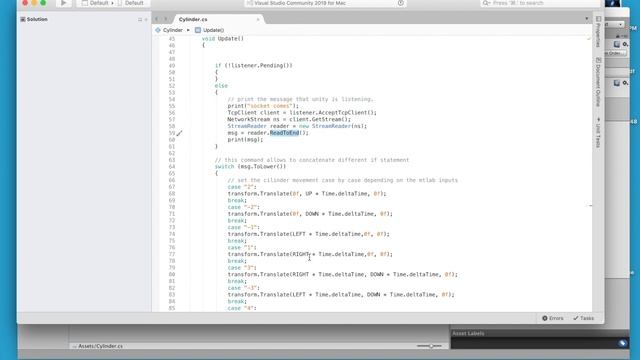Open the Unit Tests side pad

[598, 132]
